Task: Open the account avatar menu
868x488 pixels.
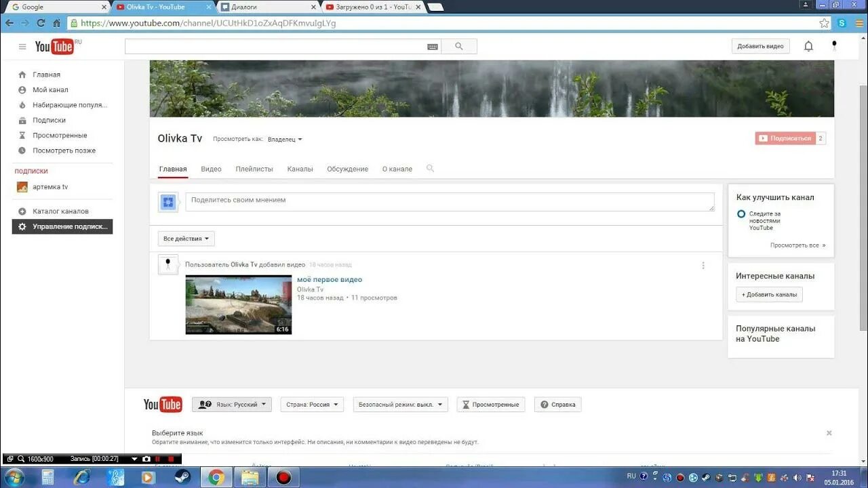Action: pyautogui.click(x=834, y=46)
